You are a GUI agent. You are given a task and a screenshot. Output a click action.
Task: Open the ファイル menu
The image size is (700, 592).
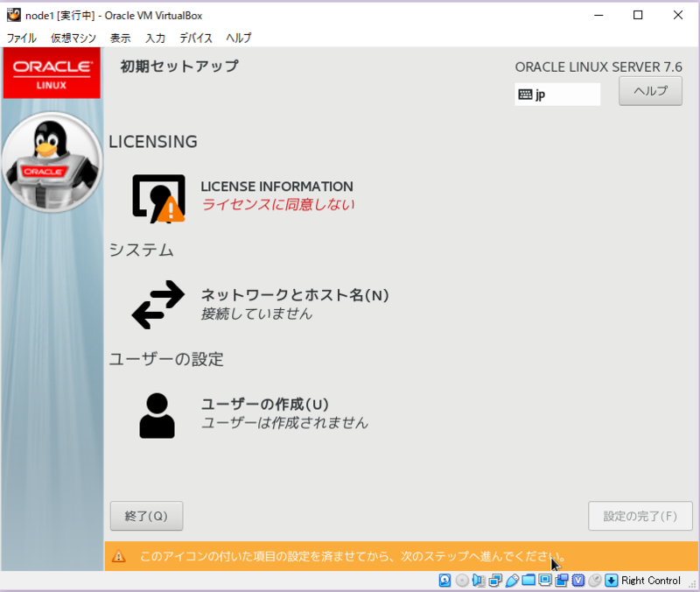tap(21, 38)
